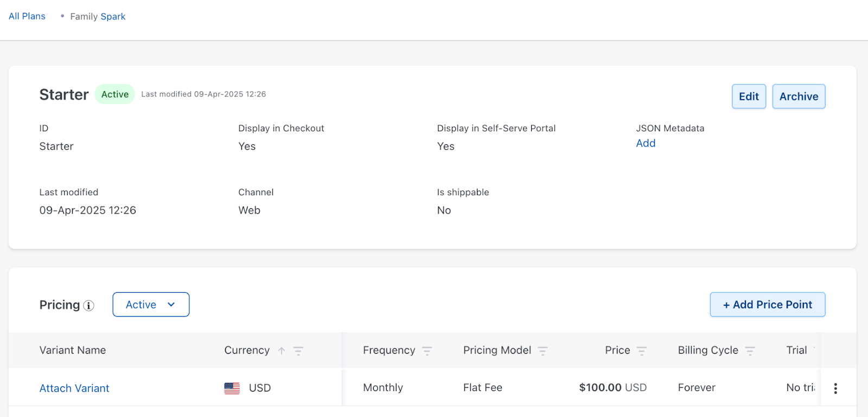868x417 pixels.
Task: Open the Frequency column filter icon
Action: tap(427, 351)
